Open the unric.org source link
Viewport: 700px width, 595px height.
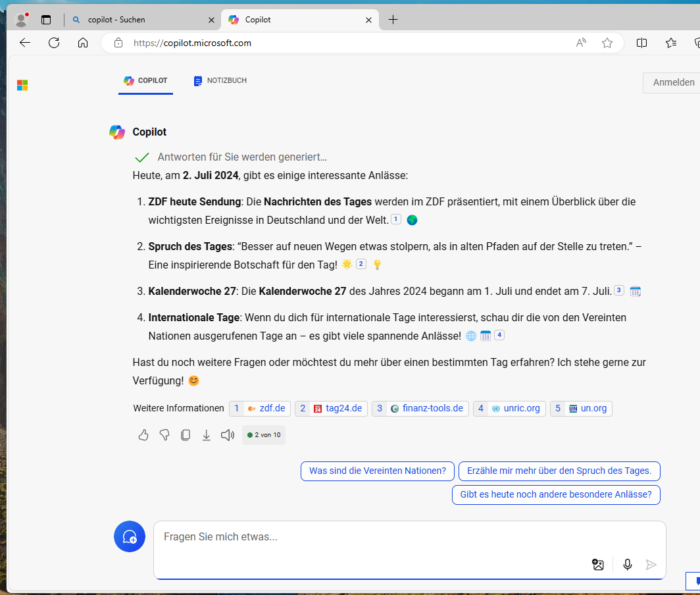tap(509, 408)
